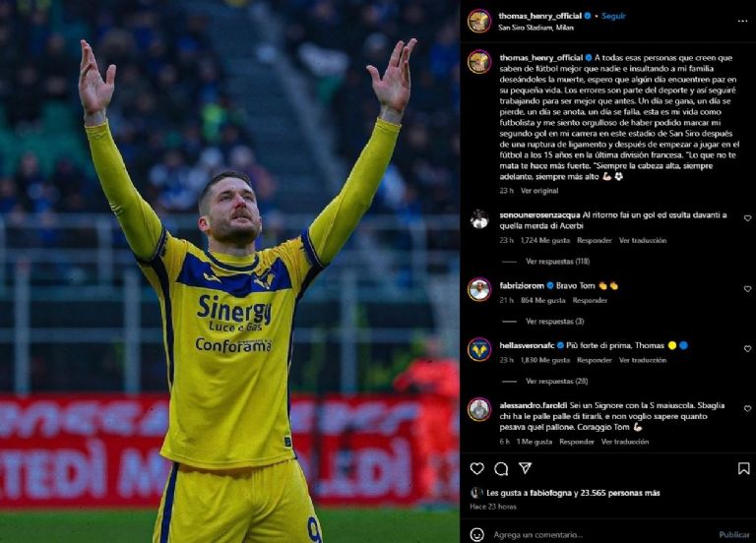Save the post with the bookmark icon
Screen dimensions: 756x543
tap(743, 468)
